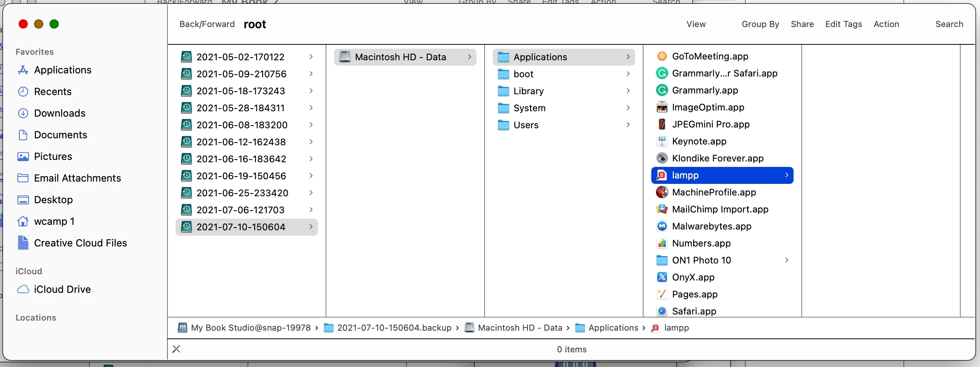This screenshot has height=367, width=980.
Task: Click the Back/Forward control
Action: pos(207,24)
